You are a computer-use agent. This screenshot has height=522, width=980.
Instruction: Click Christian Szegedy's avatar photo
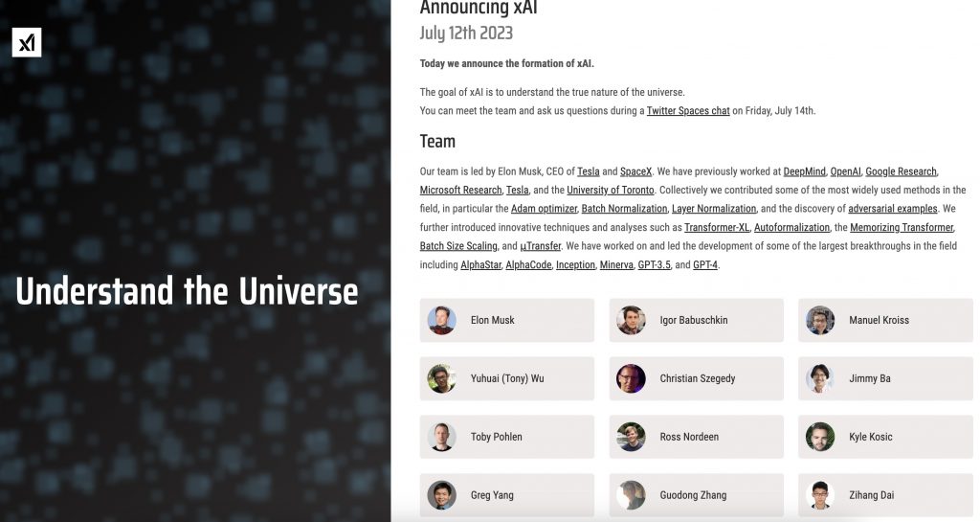click(631, 378)
